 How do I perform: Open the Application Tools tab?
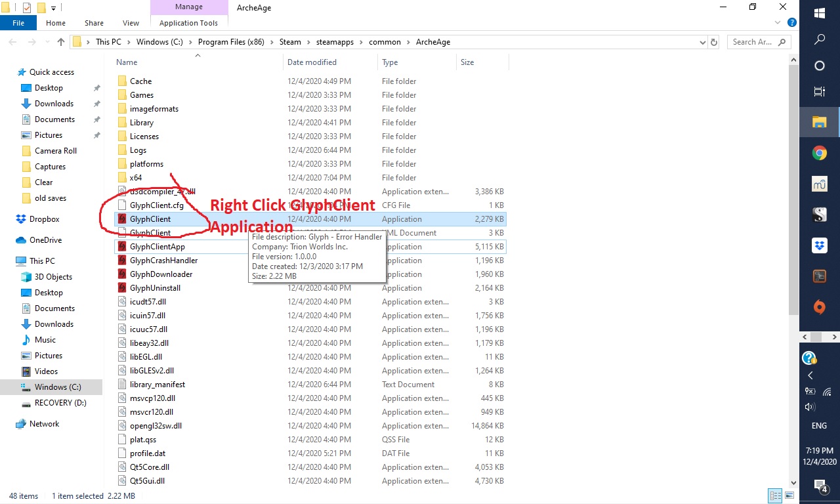click(188, 23)
